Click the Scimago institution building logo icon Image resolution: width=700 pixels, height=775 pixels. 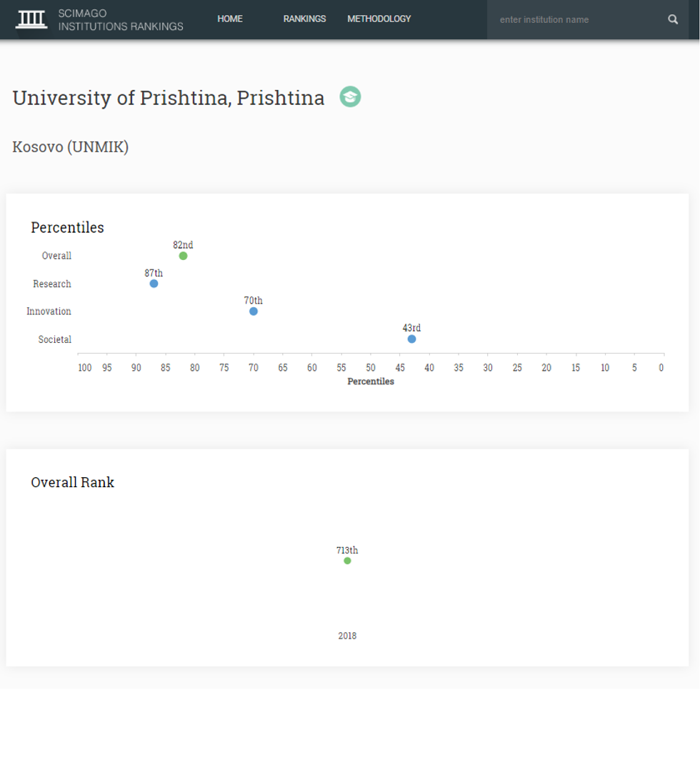click(x=31, y=19)
